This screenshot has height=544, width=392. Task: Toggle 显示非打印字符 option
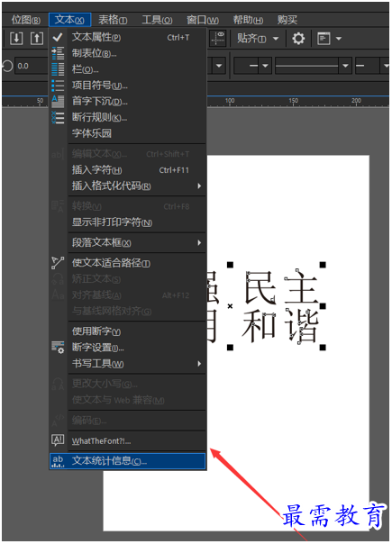(x=128, y=222)
